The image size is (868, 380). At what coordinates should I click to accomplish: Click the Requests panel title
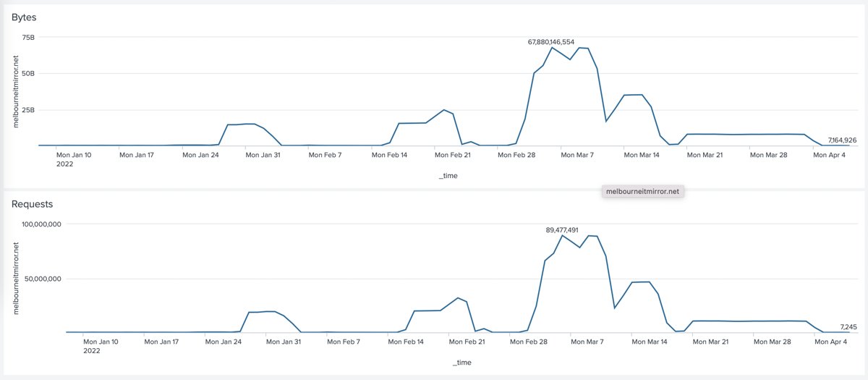(32, 204)
